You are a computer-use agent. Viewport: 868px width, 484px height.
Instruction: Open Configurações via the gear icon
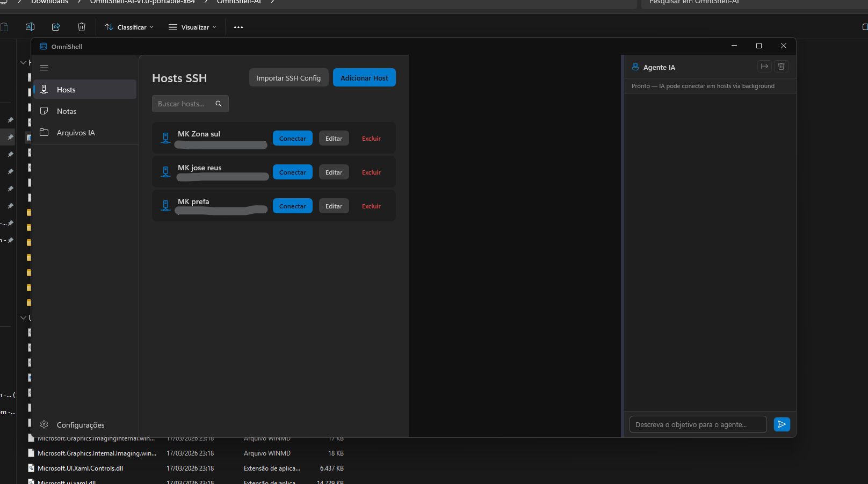[44, 424]
